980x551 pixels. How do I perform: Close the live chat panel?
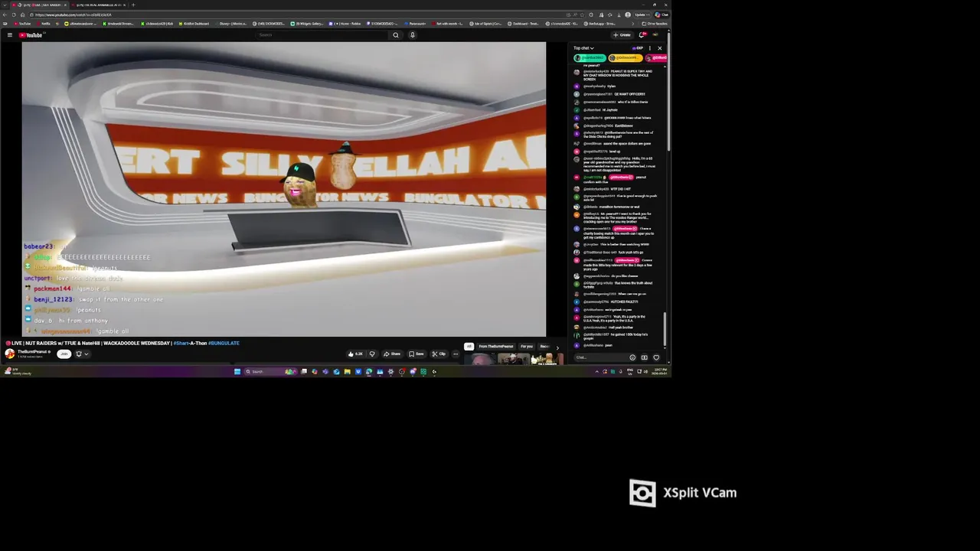pyautogui.click(x=660, y=48)
